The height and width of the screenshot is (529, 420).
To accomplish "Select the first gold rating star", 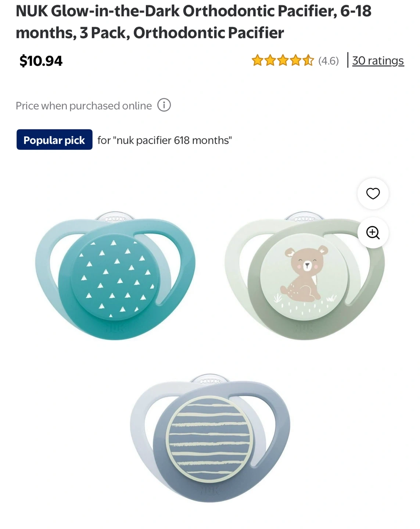I will (x=257, y=60).
